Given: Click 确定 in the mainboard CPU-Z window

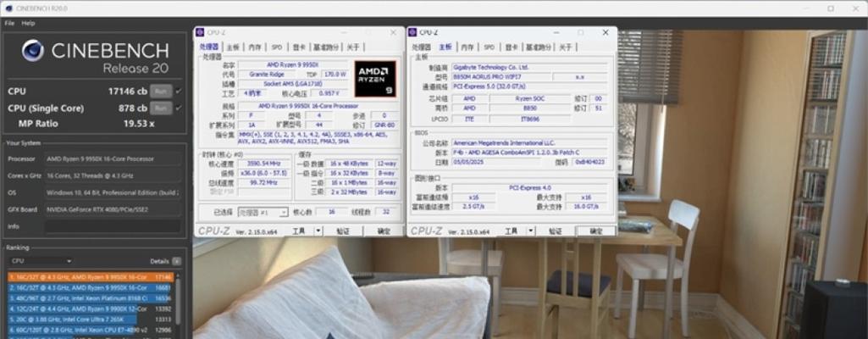Looking at the screenshot, I should point(596,231).
